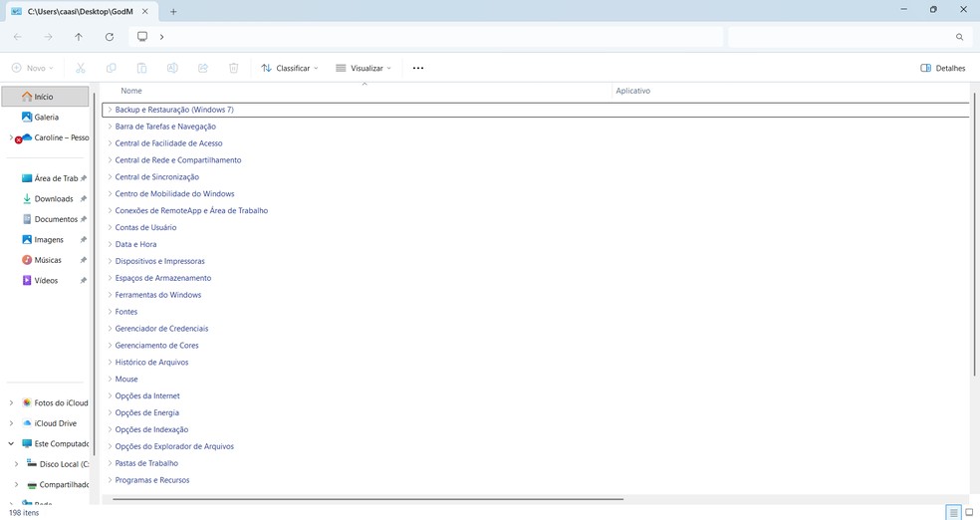Click the address bar path chevron
This screenshot has width=980, height=520.
162,37
